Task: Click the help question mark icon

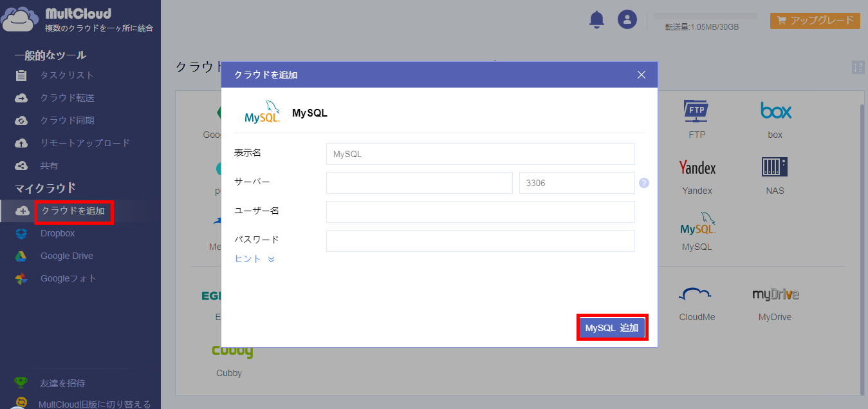Action: coord(644,183)
